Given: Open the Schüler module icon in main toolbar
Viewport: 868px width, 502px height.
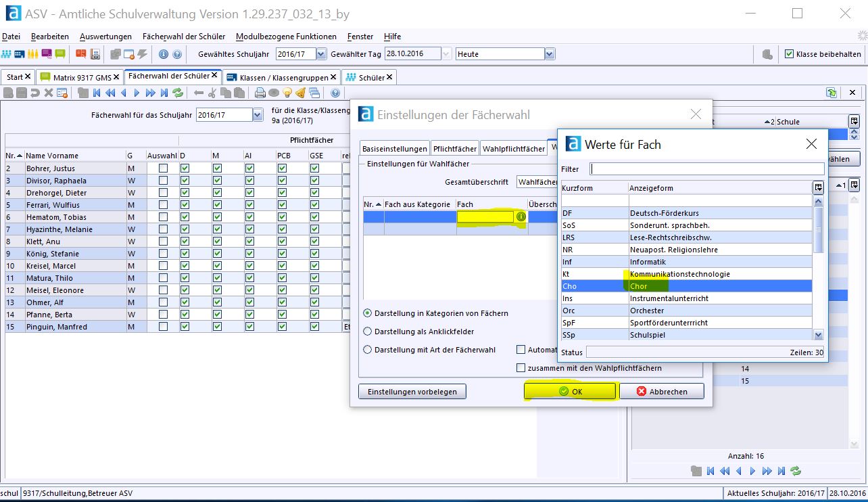Looking at the screenshot, I should [x=7, y=54].
